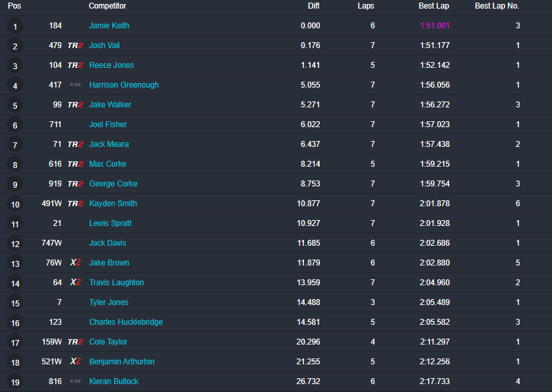The height and width of the screenshot is (392, 552).
Task: Click the TR2 icon beside Josh Vail
Action: pos(75,45)
